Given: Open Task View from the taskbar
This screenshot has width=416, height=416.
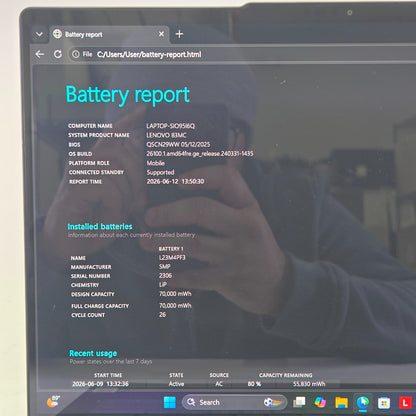Looking at the screenshot, I should (299, 402).
